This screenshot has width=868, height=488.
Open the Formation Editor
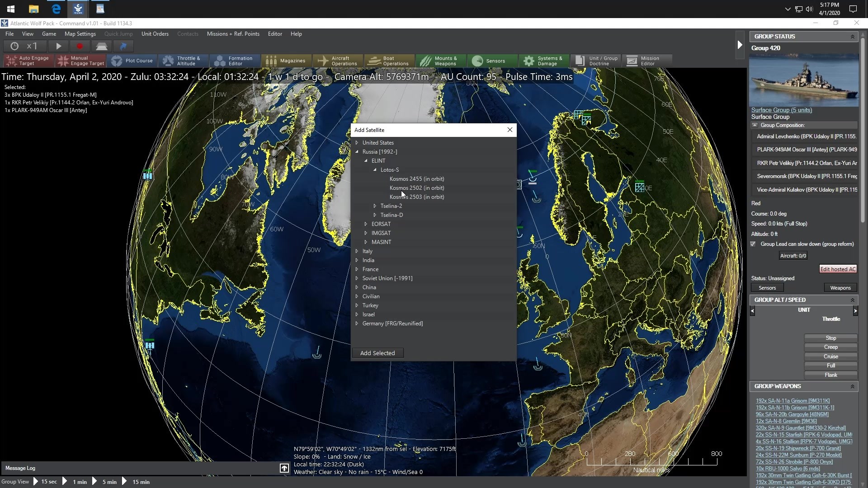coord(235,61)
